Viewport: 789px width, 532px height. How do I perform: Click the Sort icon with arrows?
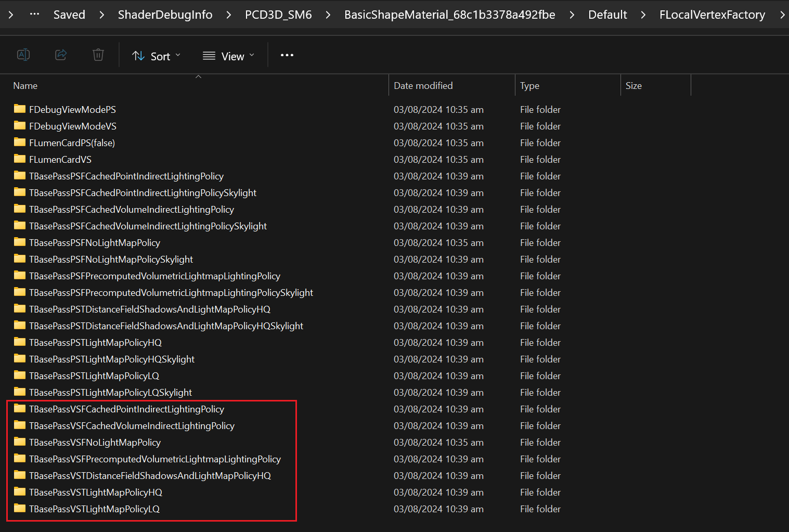(138, 55)
